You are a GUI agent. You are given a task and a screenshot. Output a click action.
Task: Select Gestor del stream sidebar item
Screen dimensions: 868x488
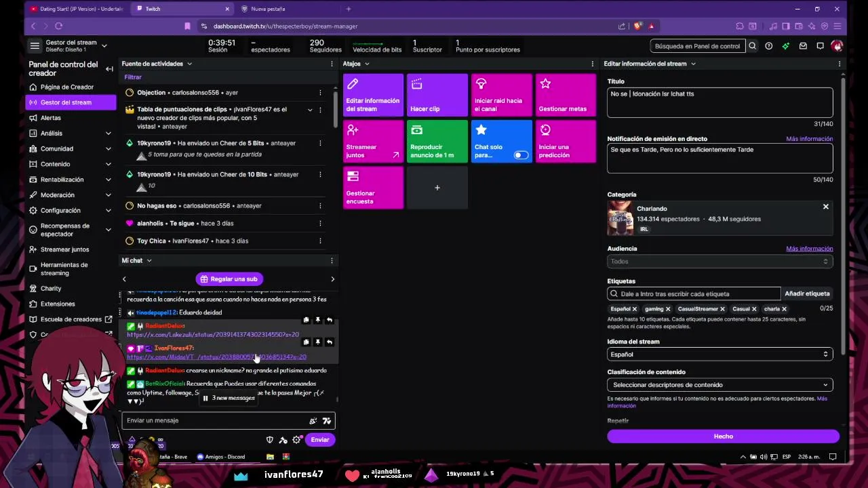[71, 102]
